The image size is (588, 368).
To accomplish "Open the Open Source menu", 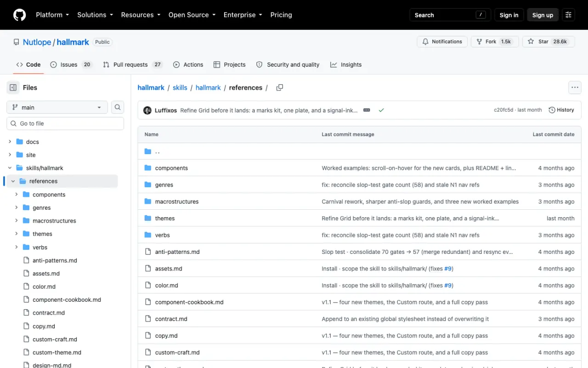I will (192, 15).
